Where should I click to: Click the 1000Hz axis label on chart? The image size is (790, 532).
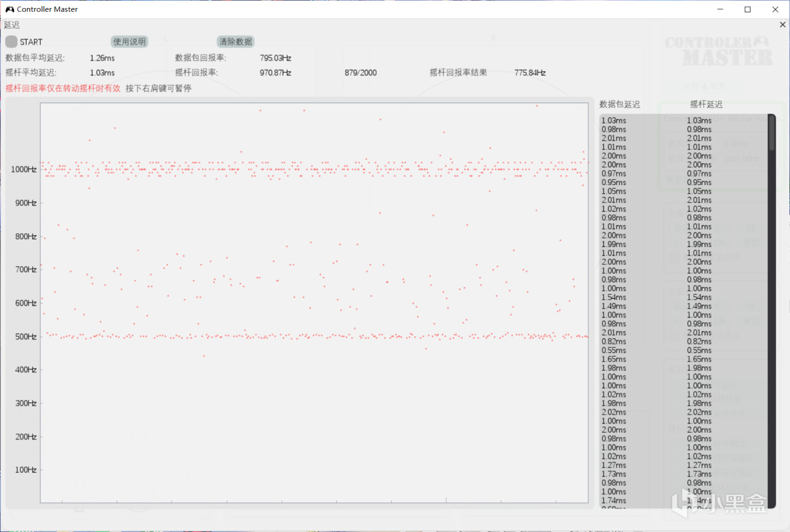point(23,169)
